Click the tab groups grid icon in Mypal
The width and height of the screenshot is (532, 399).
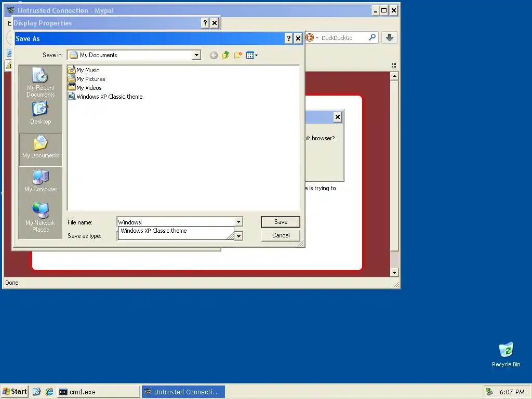coord(394,65)
